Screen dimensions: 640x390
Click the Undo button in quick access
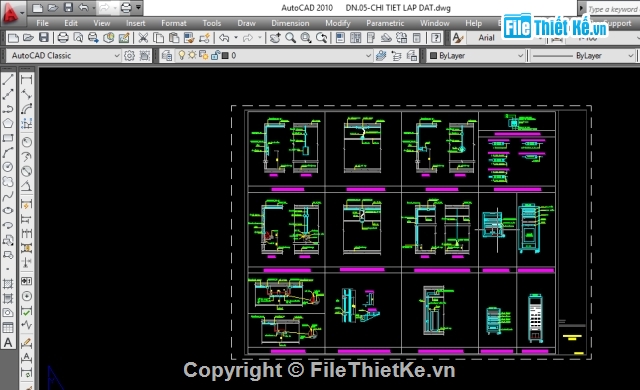tap(83, 7)
